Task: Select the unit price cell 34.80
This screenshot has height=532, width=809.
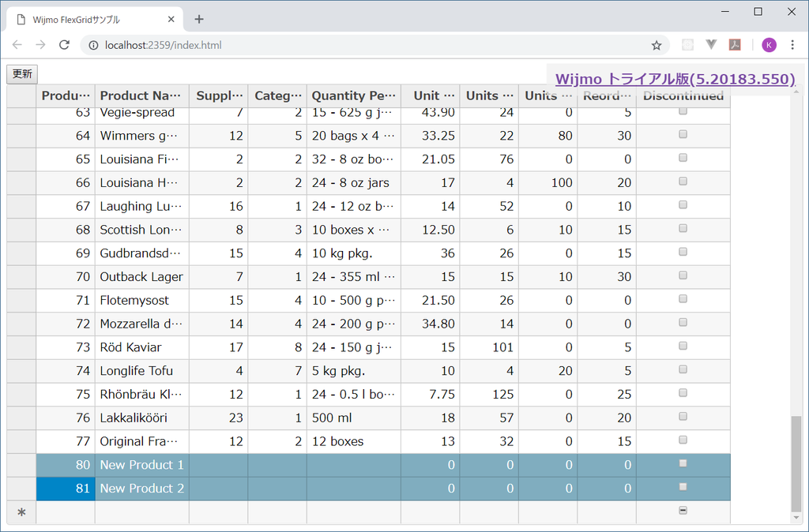Action: 431,324
